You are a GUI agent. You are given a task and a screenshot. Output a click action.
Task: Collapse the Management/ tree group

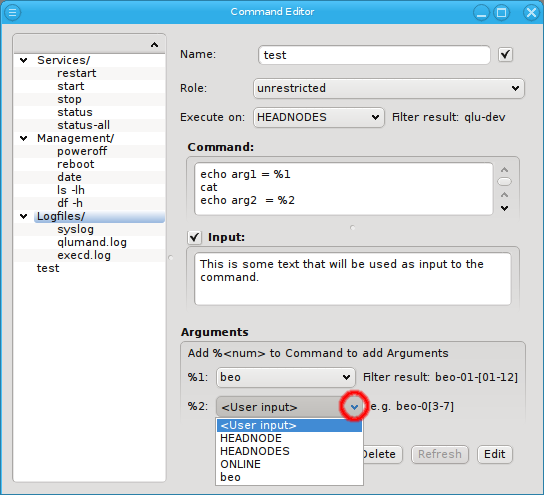point(24,138)
